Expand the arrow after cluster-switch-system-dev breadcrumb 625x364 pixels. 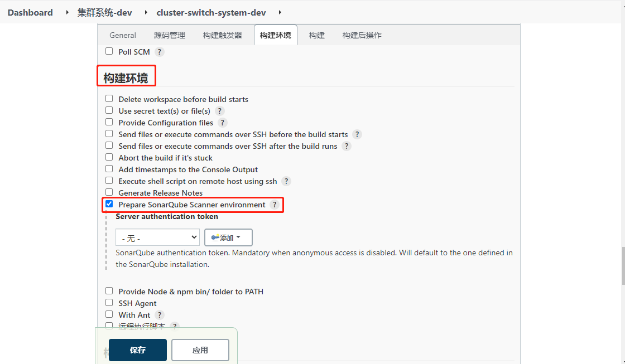pos(280,12)
